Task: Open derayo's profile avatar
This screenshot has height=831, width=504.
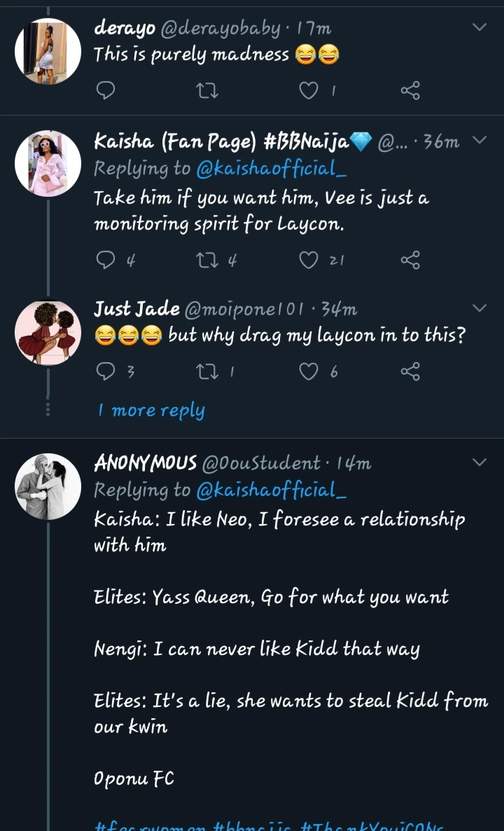Action: (48, 51)
